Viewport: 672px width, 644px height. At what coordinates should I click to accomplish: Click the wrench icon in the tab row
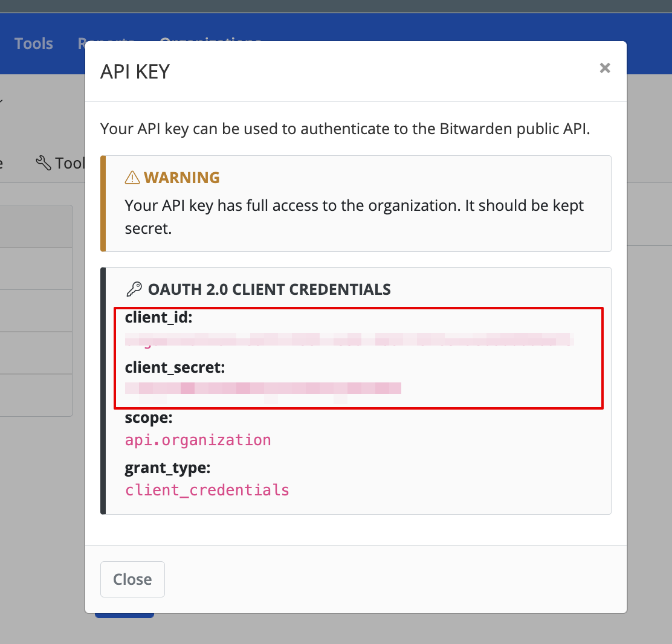pos(43,163)
